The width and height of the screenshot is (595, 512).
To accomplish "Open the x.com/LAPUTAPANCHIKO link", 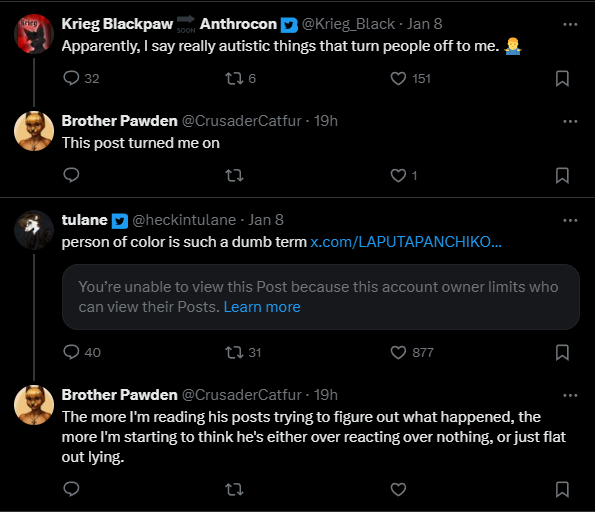I will 406,242.
